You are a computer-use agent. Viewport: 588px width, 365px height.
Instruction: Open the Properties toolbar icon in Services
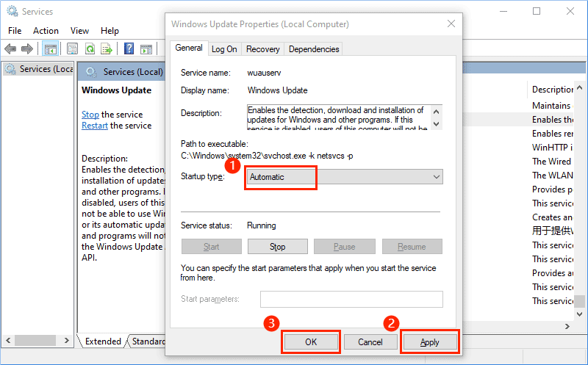[x=72, y=48]
